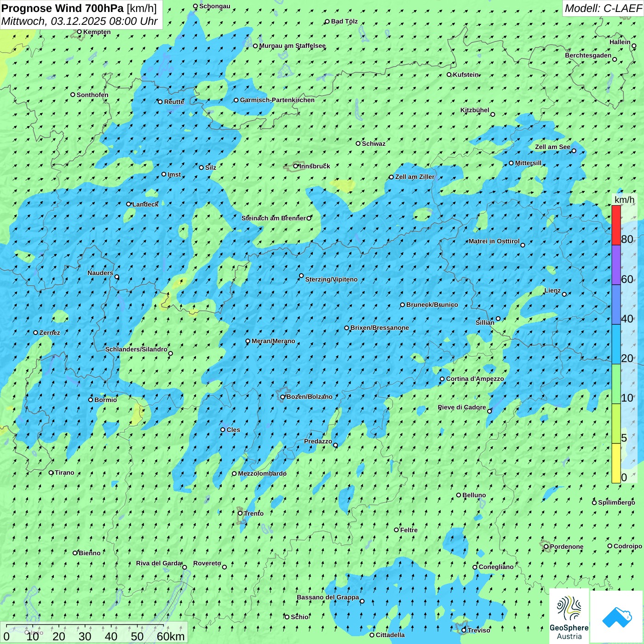Click the Landeck city marker
This screenshot has height=644, width=644.
click(129, 204)
